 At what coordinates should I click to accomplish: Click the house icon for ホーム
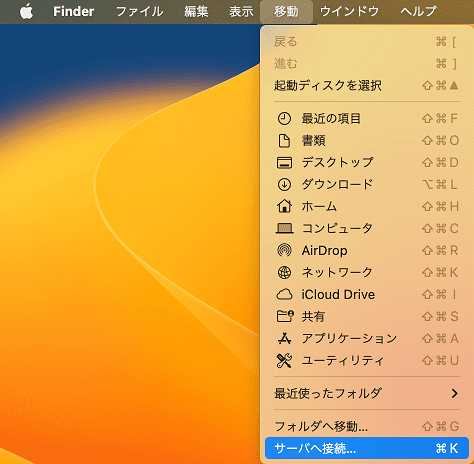284,206
